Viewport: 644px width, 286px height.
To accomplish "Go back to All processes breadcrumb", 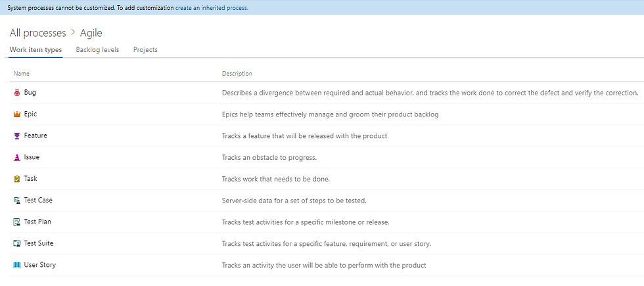I will point(38,33).
